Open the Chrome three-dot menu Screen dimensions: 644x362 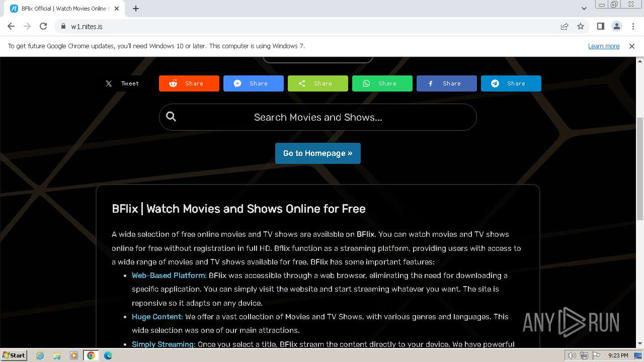click(633, 26)
